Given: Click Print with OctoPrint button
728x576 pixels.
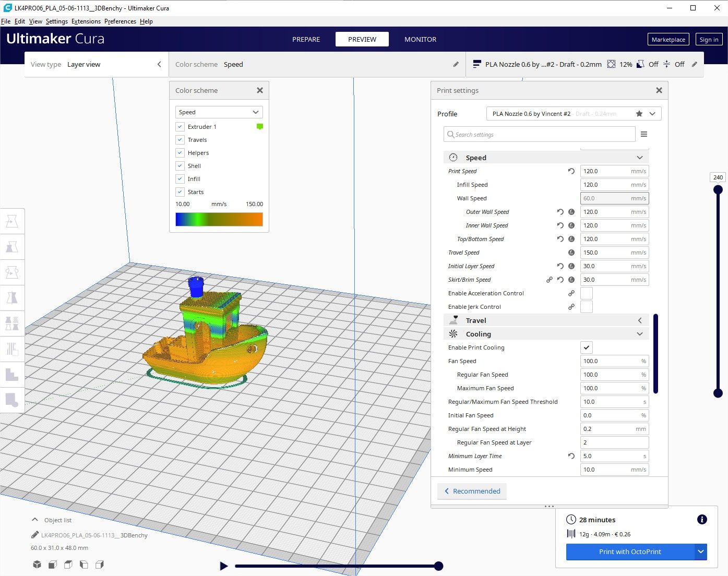Looking at the screenshot, I should 630,551.
